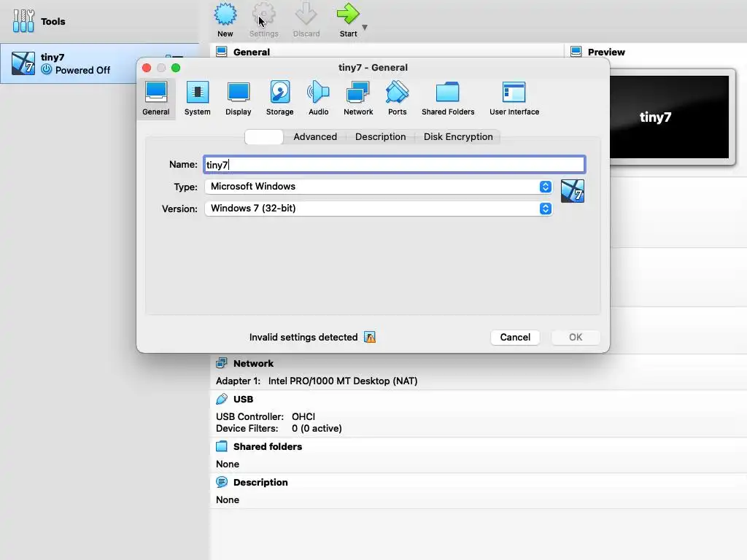The width and height of the screenshot is (747, 560).
Task: Click the Preview heading text
Action: click(x=606, y=52)
